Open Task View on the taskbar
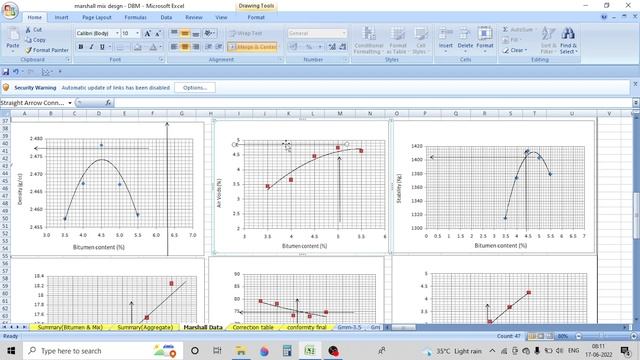Viewport: 640px width, 360px height. coord(217,351)
